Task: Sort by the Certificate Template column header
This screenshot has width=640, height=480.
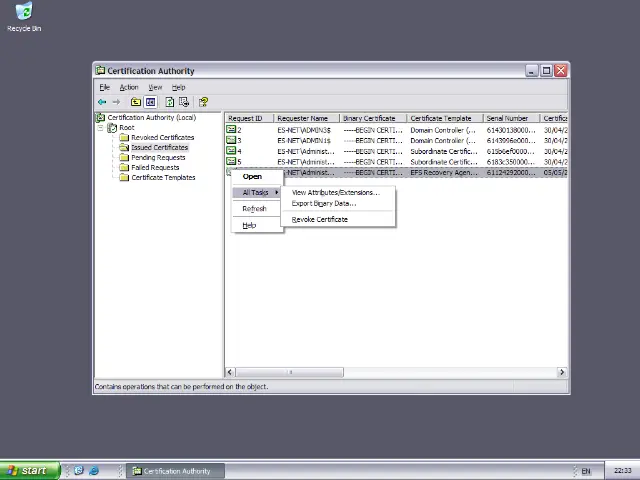Action: 445,118
